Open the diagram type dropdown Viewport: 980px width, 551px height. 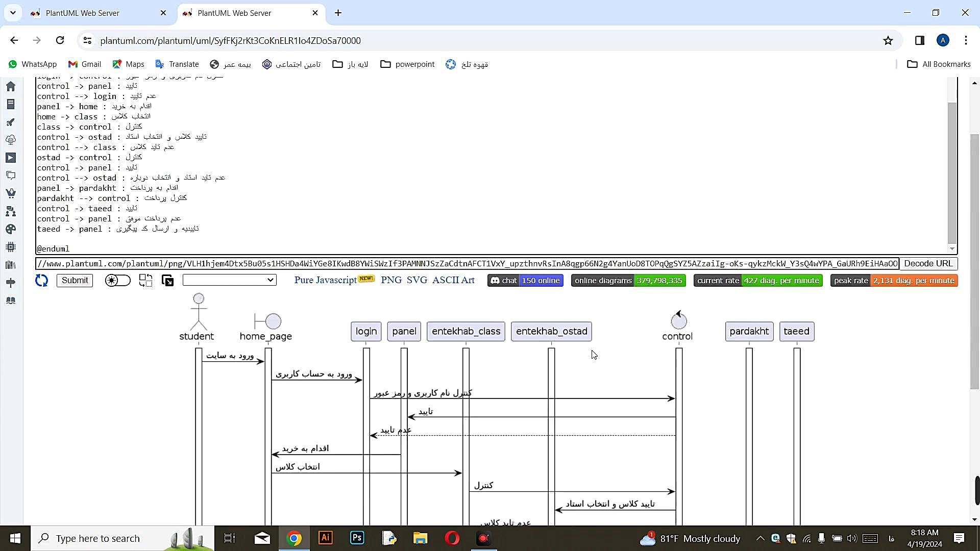point(229,280)
